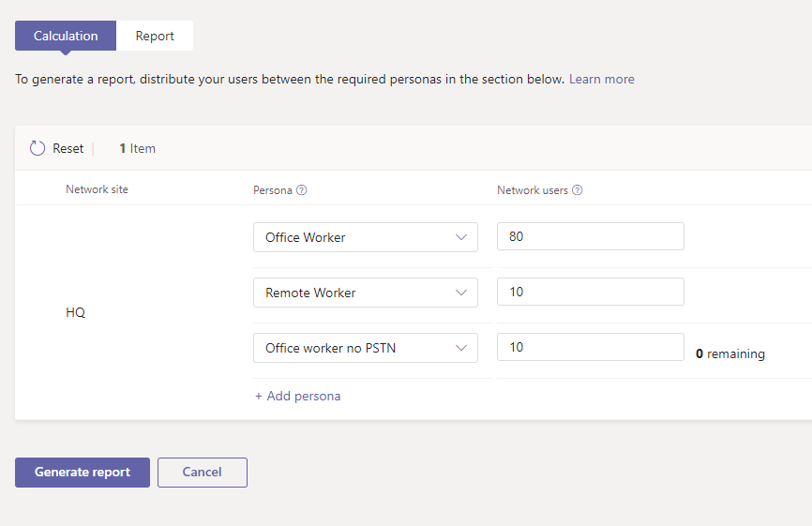Expand the Remote Worker persona dropdown
Image resolution: width=812 pixels, height=526 pixels.
(365, 293)
